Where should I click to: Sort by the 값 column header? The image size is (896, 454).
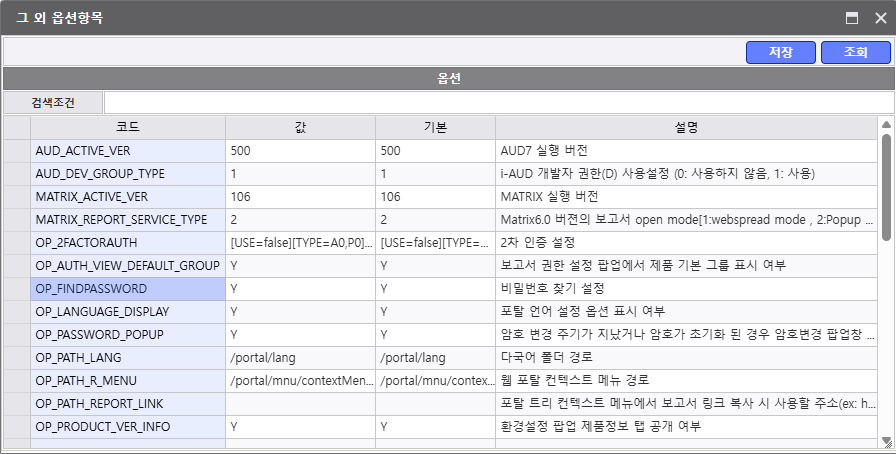(x=301, y=128)
